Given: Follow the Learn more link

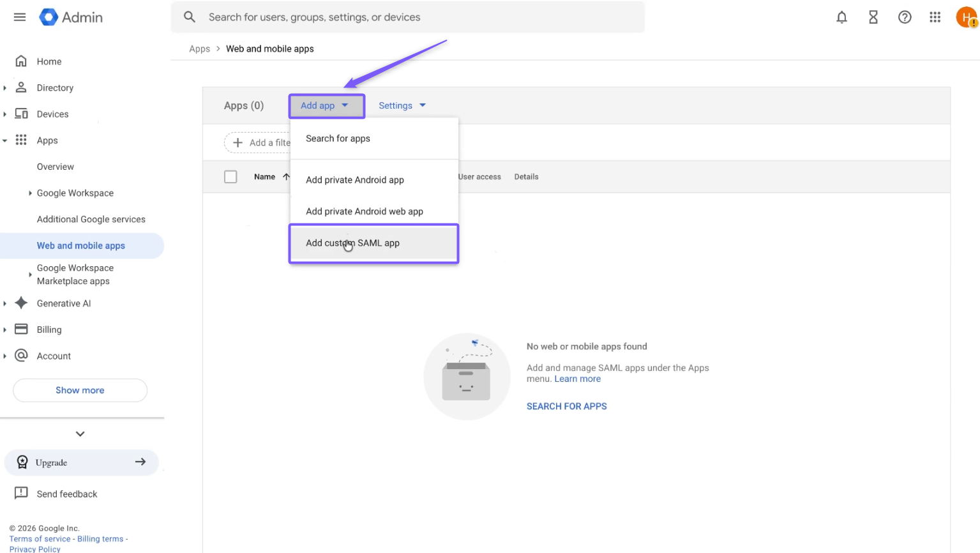Looking at the screenshot, I should [577, 379].
